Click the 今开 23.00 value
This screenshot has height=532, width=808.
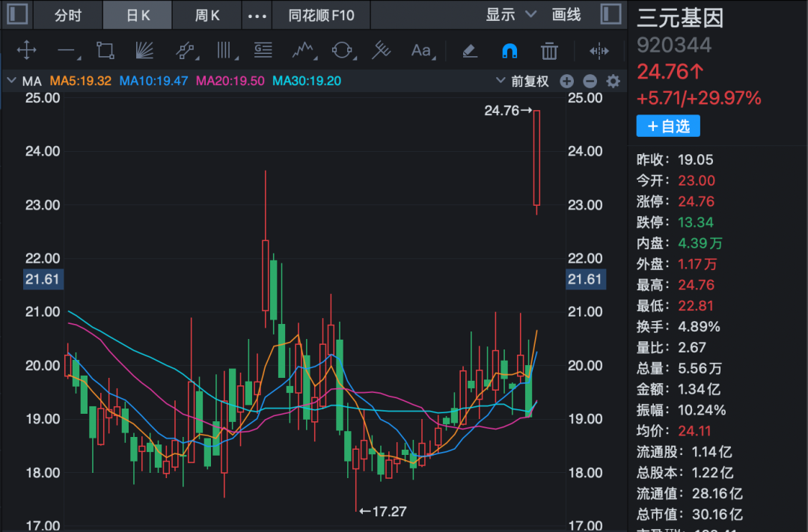point(697,180)
